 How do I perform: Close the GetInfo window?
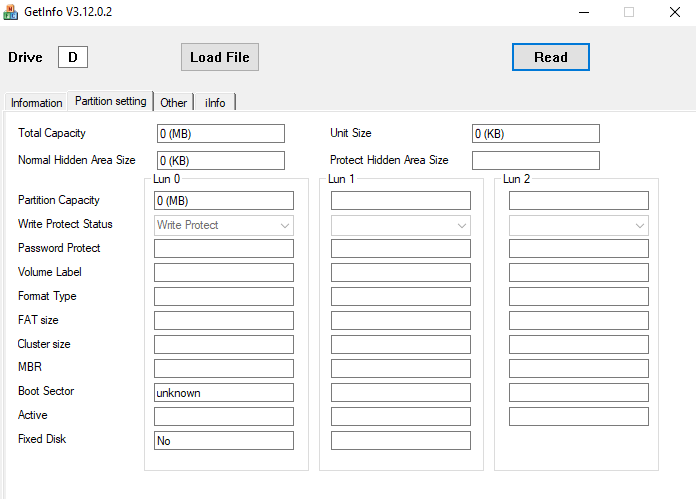(675, 12)
